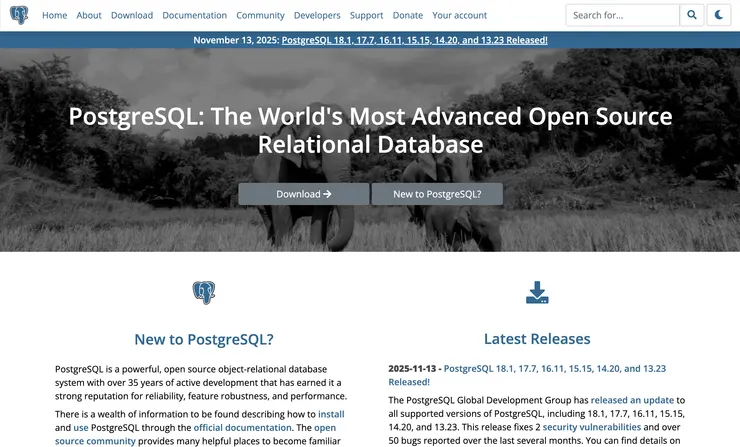740x447 pixels.
Task: Open the 2025-11-13 PostgreSQL 18.1 release link
Action: (527, 375)
